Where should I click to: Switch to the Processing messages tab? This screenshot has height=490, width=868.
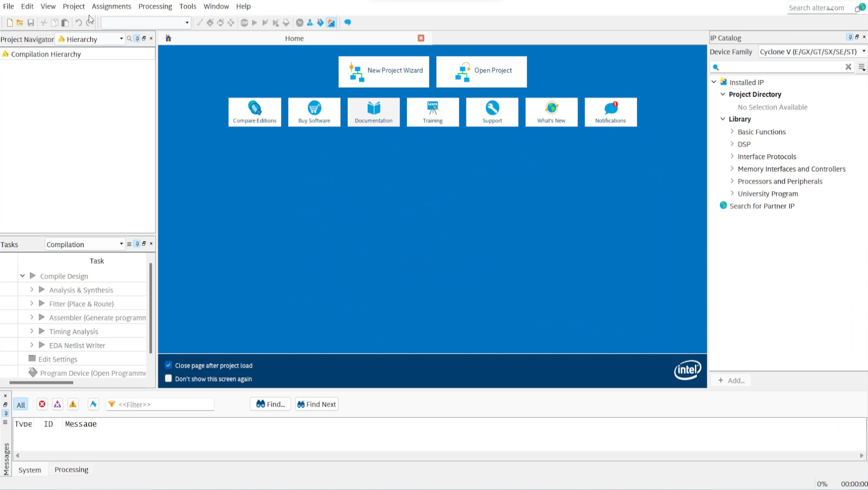point(71,469)
